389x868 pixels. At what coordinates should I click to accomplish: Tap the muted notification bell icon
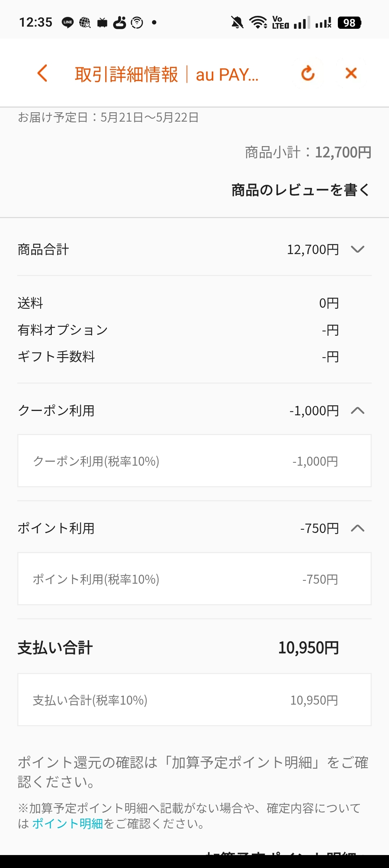pos(237,23)
